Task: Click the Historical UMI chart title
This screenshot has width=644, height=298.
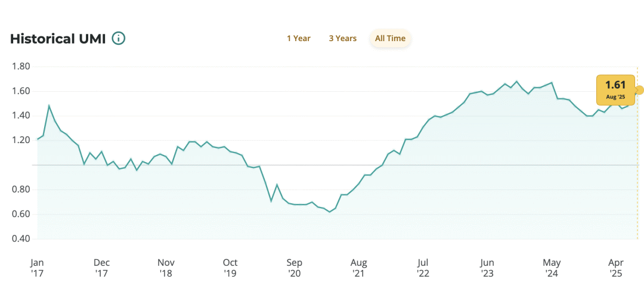Action: 58,39
